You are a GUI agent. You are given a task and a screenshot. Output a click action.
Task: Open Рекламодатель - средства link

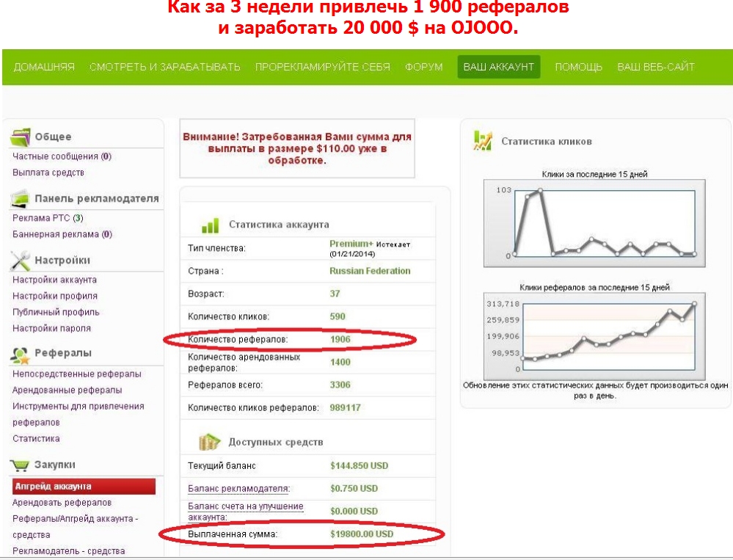[x=69, y=551]
